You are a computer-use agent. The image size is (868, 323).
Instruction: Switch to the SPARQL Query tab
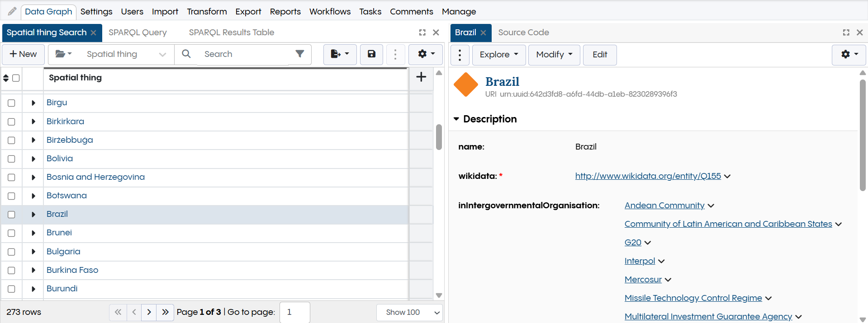pyautogui.click(x=138, y=33)
